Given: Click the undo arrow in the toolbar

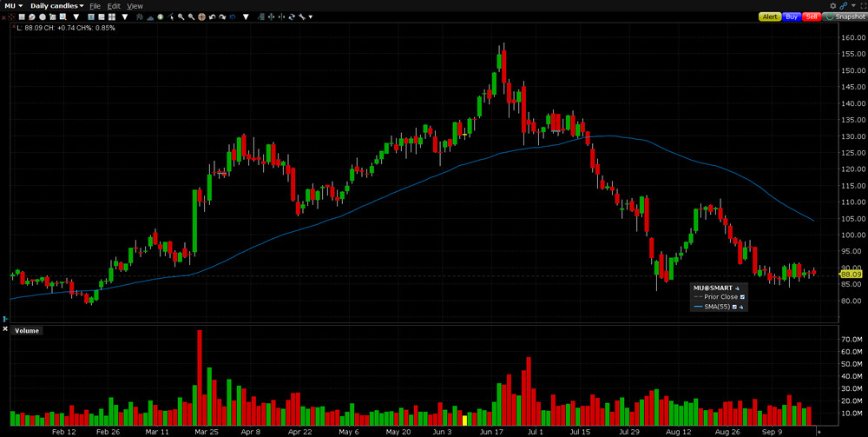Looking at the screenshot, I should 212,17.
